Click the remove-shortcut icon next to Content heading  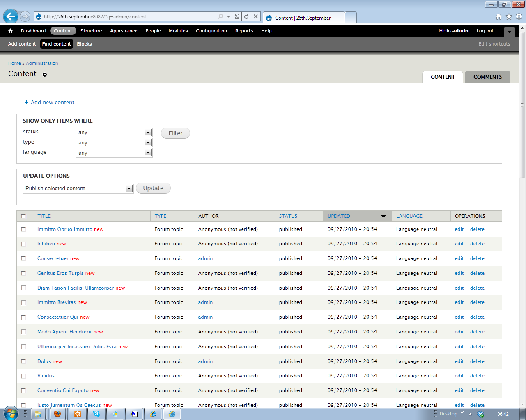[x=45, y=75]
